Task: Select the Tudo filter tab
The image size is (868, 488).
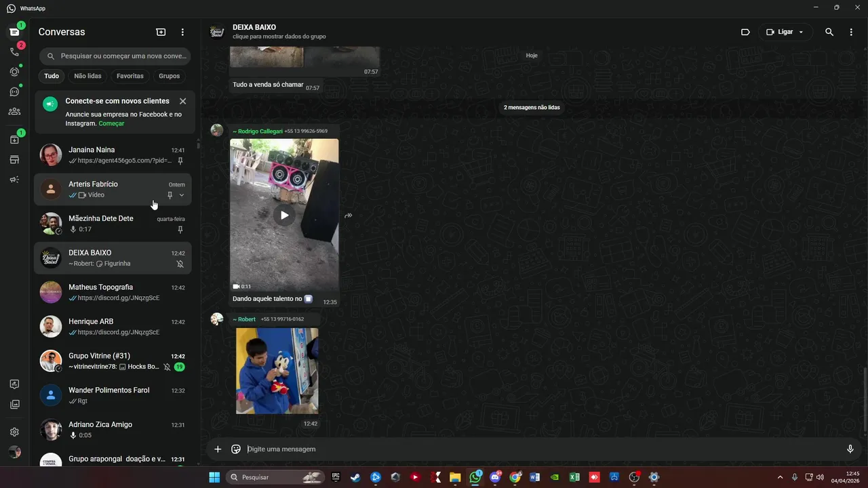Action: click(x=52, y=76)
